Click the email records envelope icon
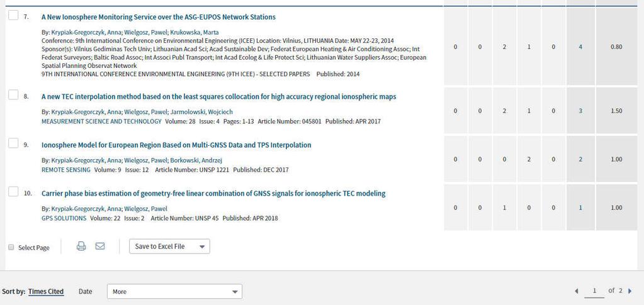644x305 pixels. [x=100, y=247]
